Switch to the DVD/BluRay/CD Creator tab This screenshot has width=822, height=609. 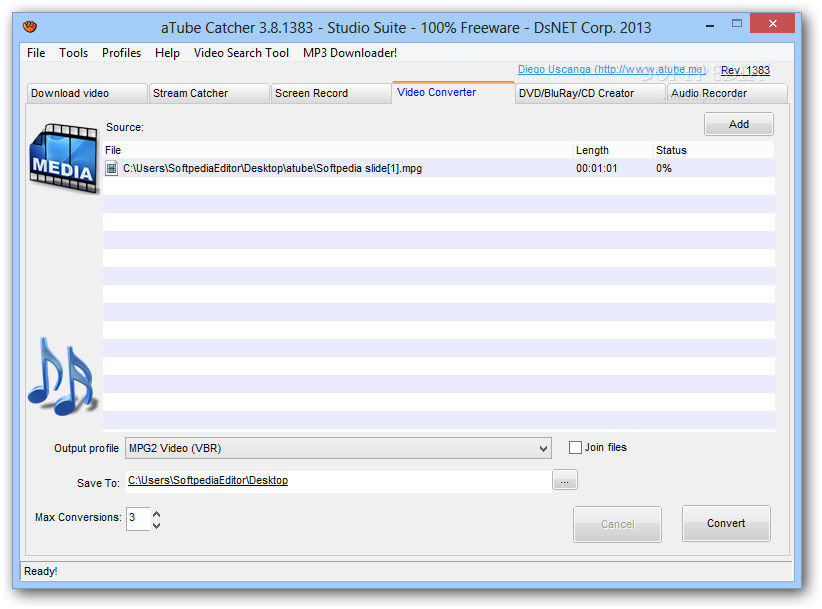click(x=590, y=93)
